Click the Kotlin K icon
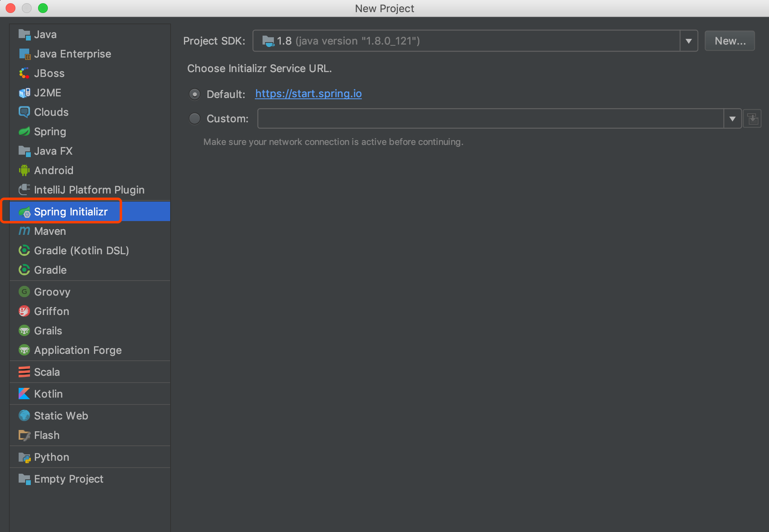Image resolution: width=769 pixels, height=532 pixels. coord(24,394)
